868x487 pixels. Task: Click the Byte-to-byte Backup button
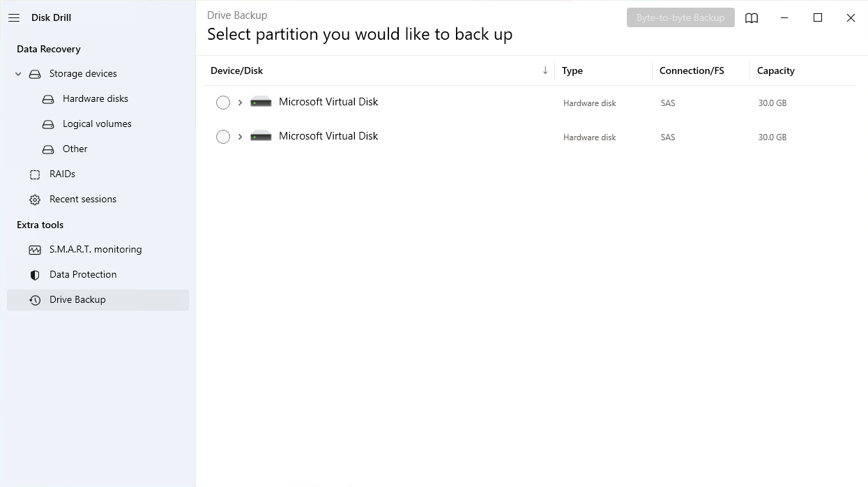(680, 17)
